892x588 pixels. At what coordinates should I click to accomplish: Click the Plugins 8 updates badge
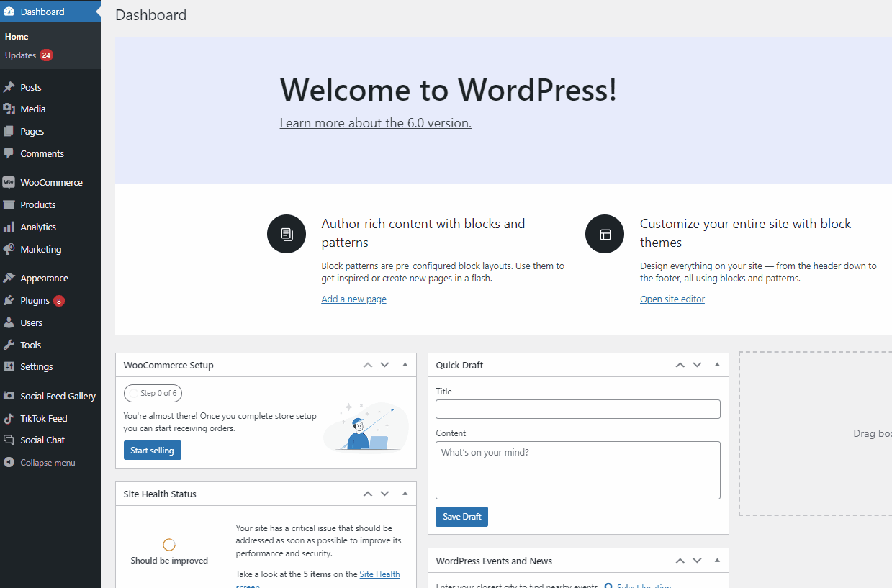(59, 301)
